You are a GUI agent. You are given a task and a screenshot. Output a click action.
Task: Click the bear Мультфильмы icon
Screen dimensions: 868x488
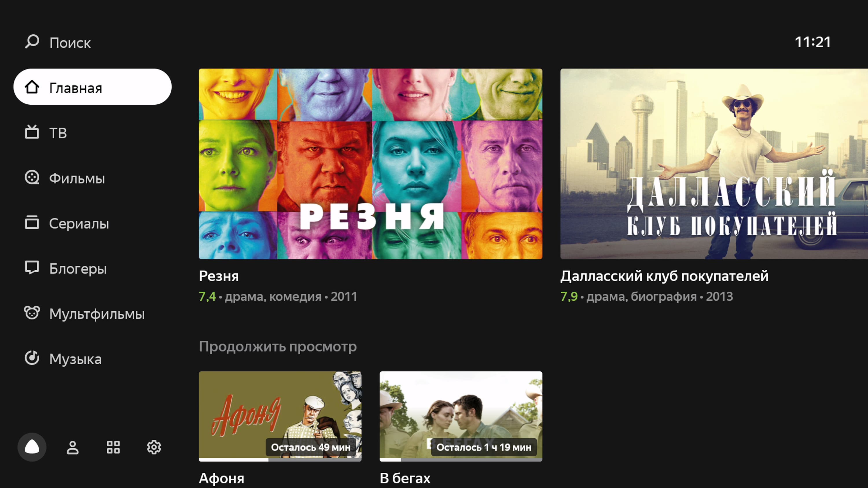[x=32, y=313]
